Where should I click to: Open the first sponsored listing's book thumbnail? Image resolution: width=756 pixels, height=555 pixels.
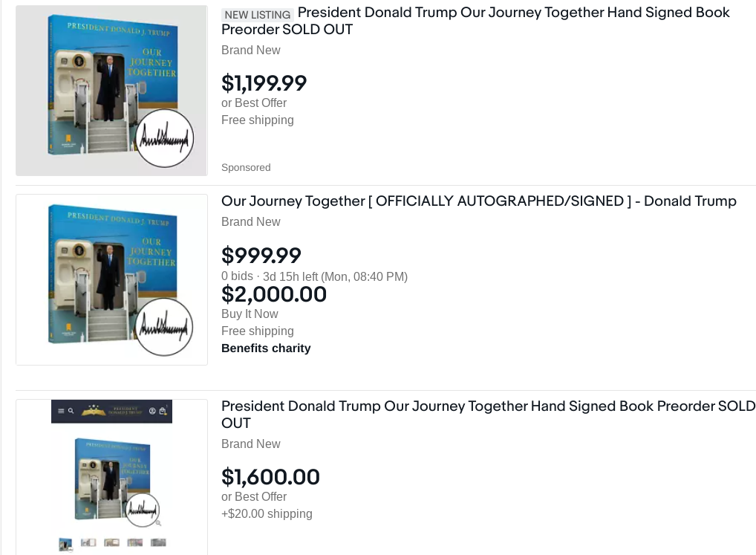(112, 91)
